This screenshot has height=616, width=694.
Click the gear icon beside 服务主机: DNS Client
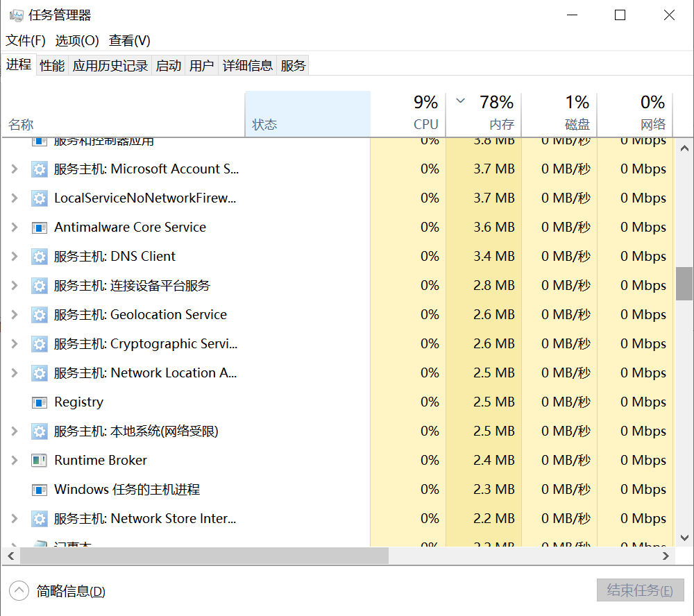tap(39, 257)
